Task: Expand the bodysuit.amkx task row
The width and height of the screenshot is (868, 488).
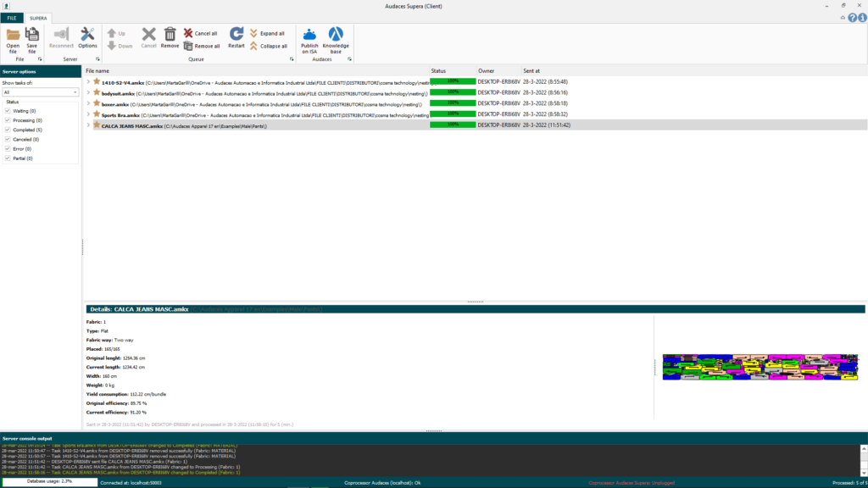Action: point(88,93)
